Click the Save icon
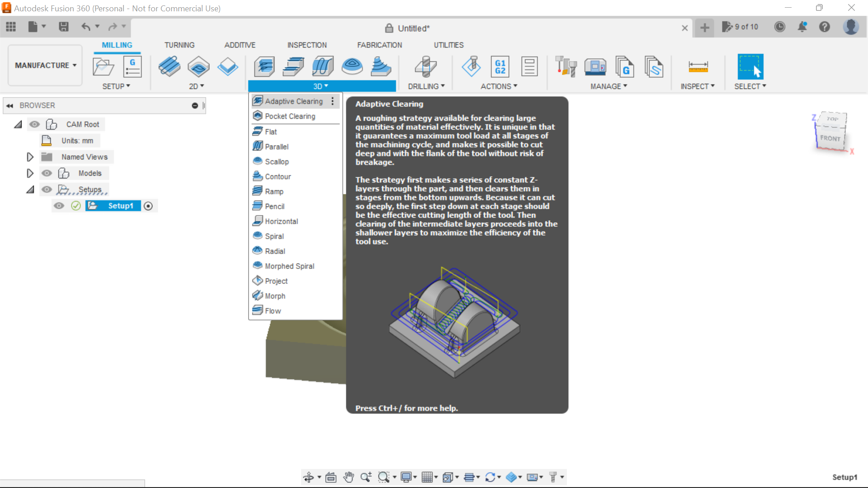868x488 pixels. coord(63,27)
